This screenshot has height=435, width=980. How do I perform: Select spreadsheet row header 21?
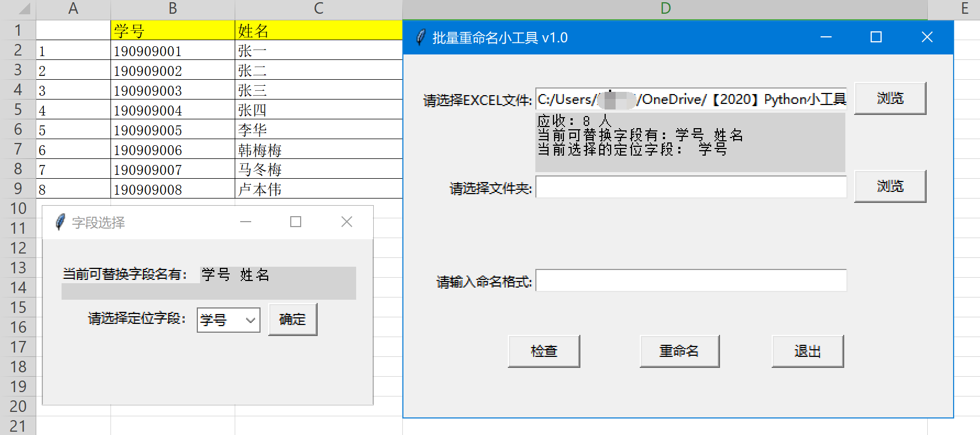18,426
